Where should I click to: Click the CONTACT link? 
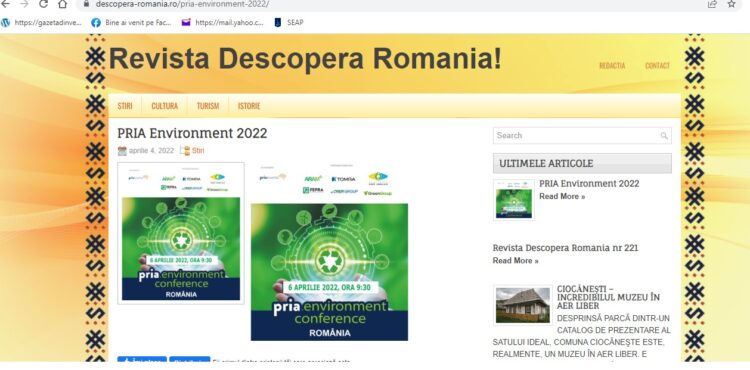click(x=657, y=65)
